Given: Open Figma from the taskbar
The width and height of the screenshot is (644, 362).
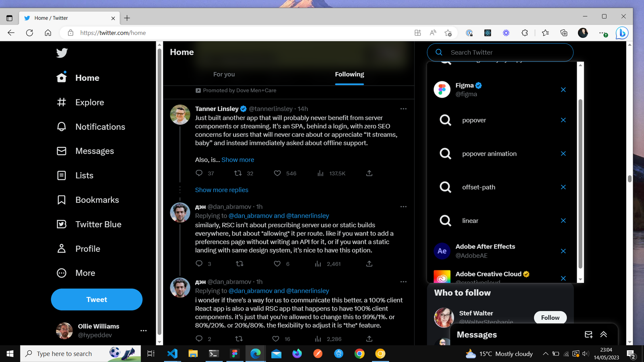Looking at the screenshot, I should point(235,354).
